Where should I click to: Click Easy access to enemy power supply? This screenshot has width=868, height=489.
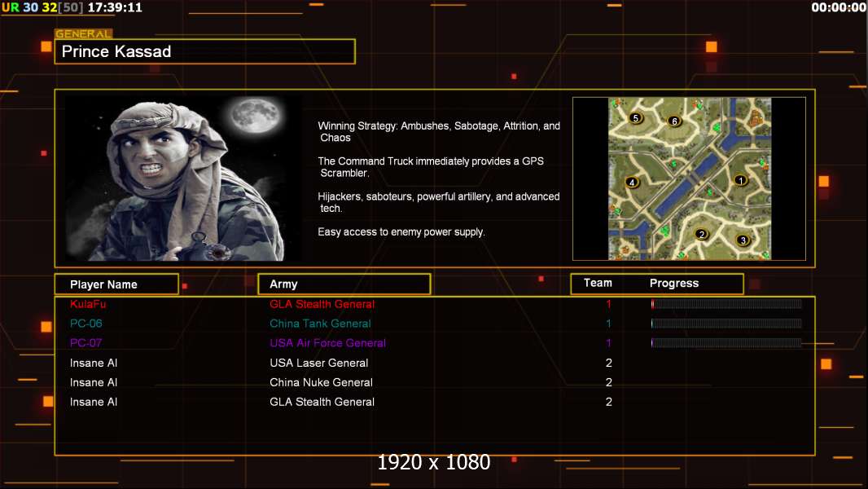click(x=401, y=232)
